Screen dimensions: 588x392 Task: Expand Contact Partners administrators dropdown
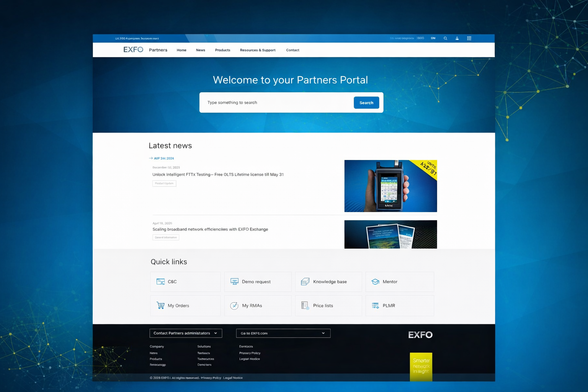[186, 333]
